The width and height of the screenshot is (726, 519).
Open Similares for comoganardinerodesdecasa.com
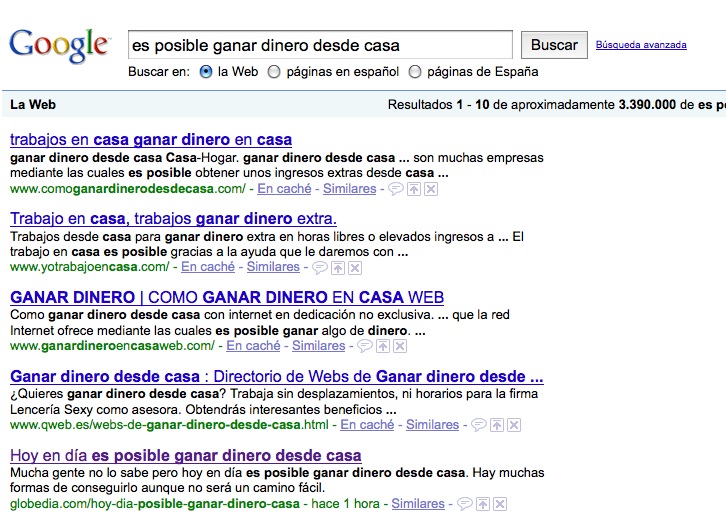350,189
